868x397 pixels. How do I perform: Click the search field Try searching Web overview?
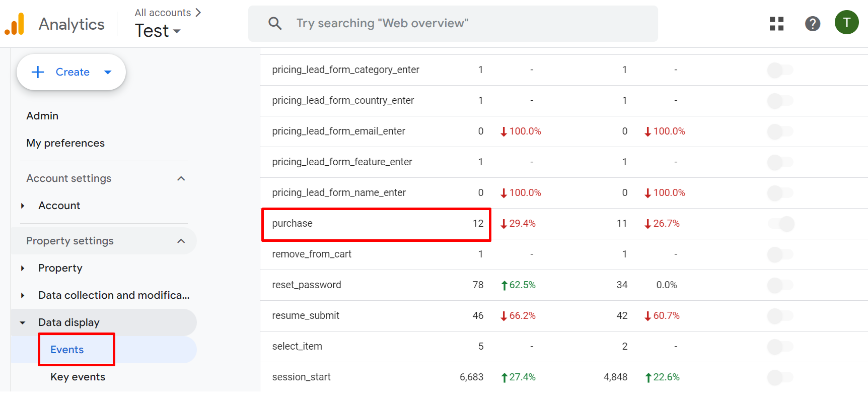[x=453, y=24]
